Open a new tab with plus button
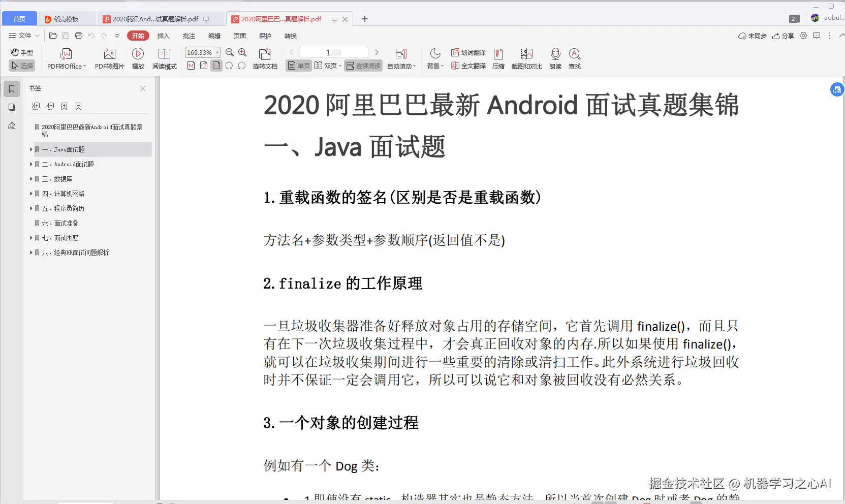The image size is (845, 504). point(364,19)
